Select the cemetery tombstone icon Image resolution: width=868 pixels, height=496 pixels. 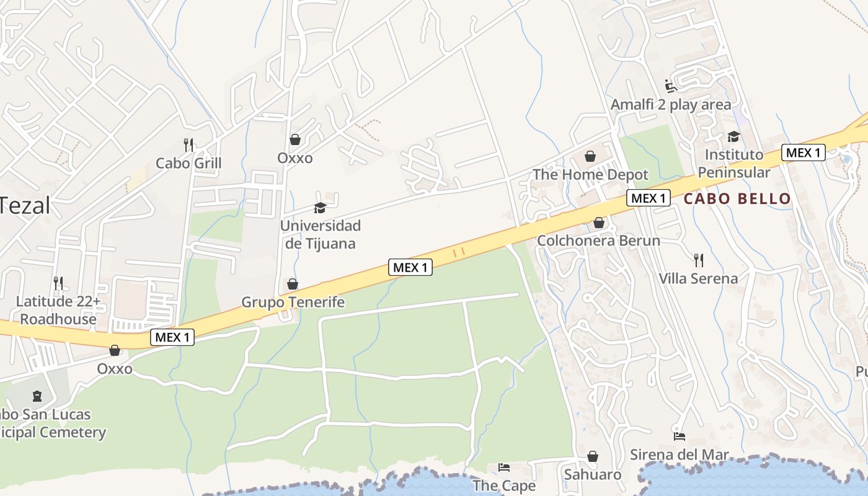37,396
